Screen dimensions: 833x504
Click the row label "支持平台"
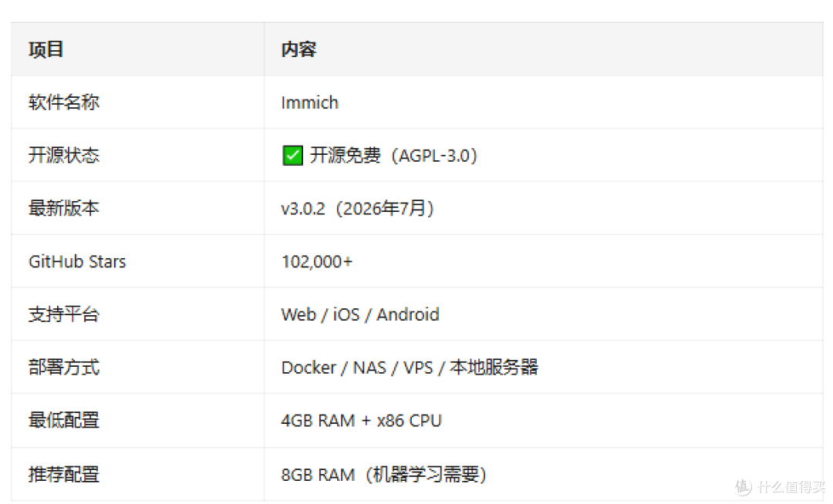pos(64,314)
